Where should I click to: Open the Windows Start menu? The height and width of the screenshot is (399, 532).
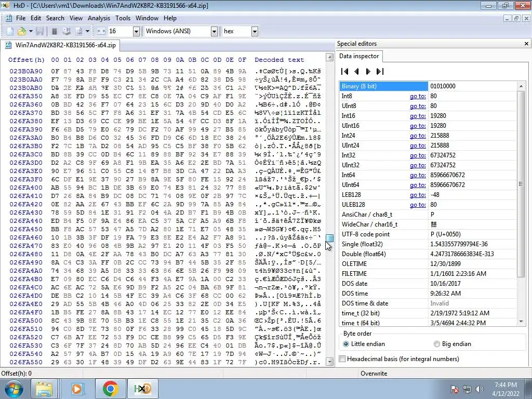point(14,389)
